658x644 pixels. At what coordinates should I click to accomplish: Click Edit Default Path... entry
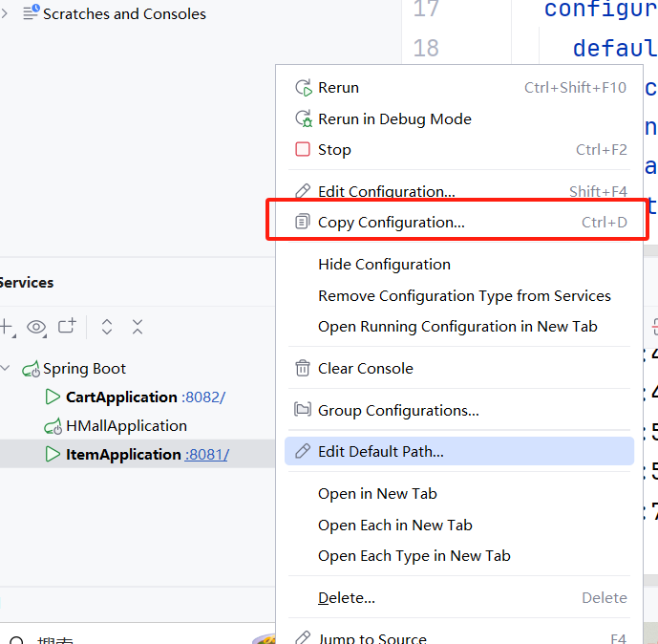click(459, 451)
